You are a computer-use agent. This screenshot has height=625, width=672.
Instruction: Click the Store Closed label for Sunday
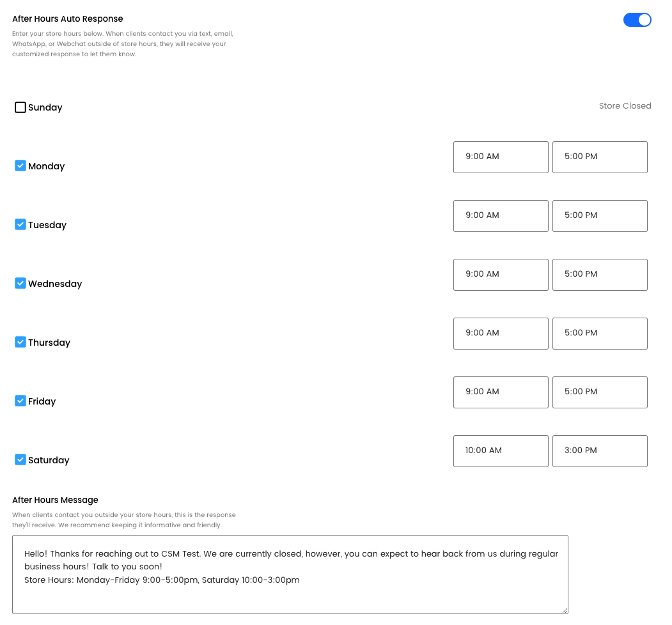tap(625, 106)
